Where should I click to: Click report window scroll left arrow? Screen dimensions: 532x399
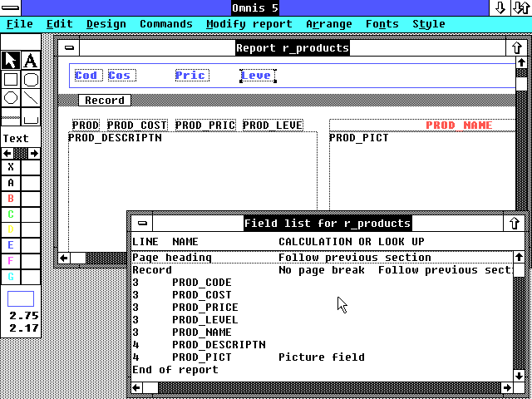(x=64, y=259)
